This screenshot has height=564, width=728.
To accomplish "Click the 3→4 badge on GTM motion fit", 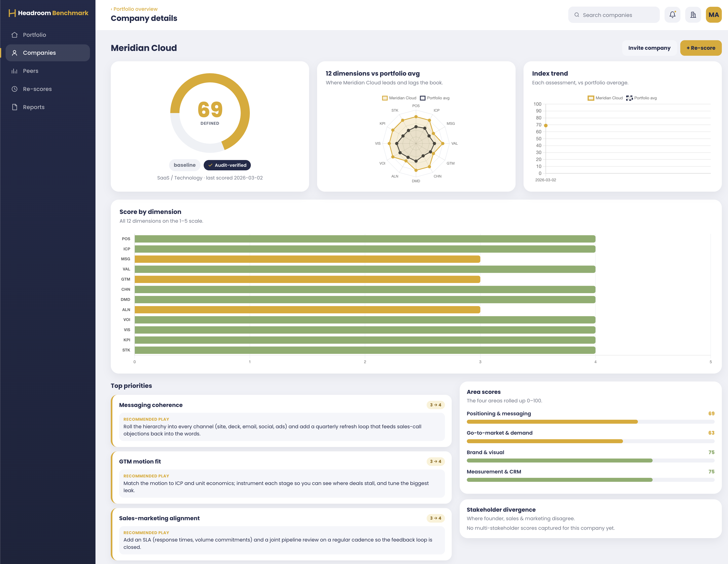I will [x=435, y=462].
